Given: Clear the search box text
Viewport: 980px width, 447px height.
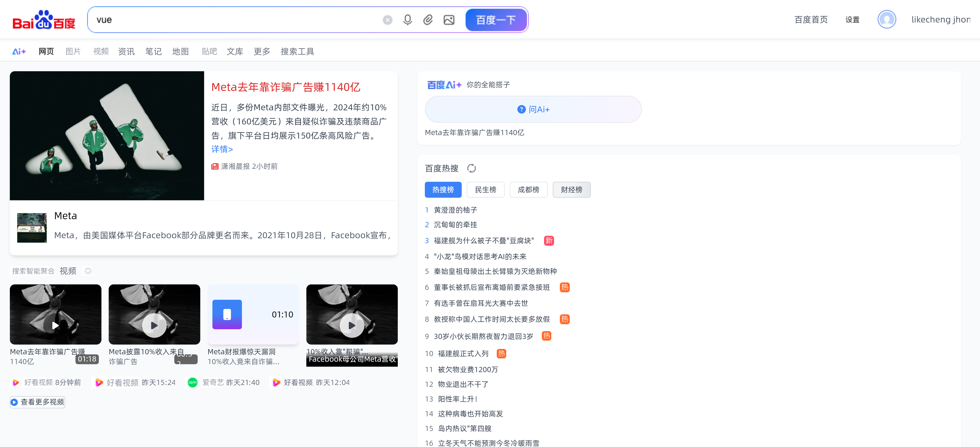Looking at the screenshot, I should coord(387,20).
